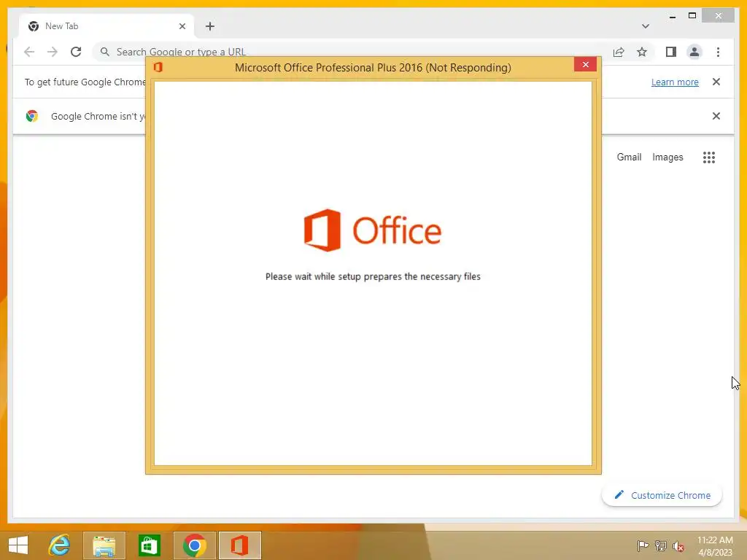Viewport: 747px width, 560px height.
Task: Open Gmail link
Action: [x=629, y=157]
